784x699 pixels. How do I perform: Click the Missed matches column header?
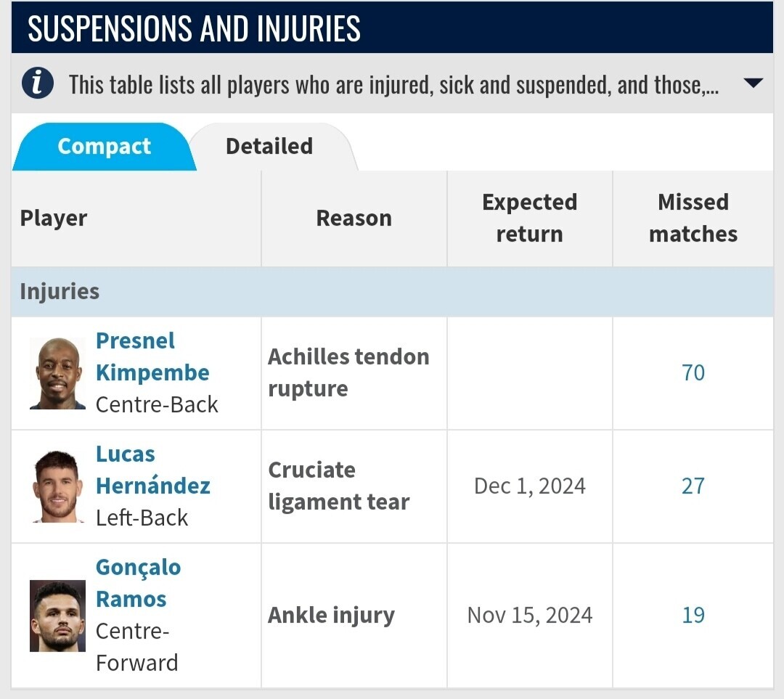(x=693, y=218)
